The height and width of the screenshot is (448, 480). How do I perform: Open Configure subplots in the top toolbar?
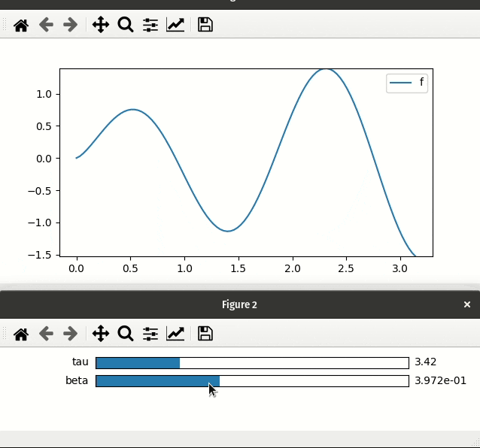[150, 25]
